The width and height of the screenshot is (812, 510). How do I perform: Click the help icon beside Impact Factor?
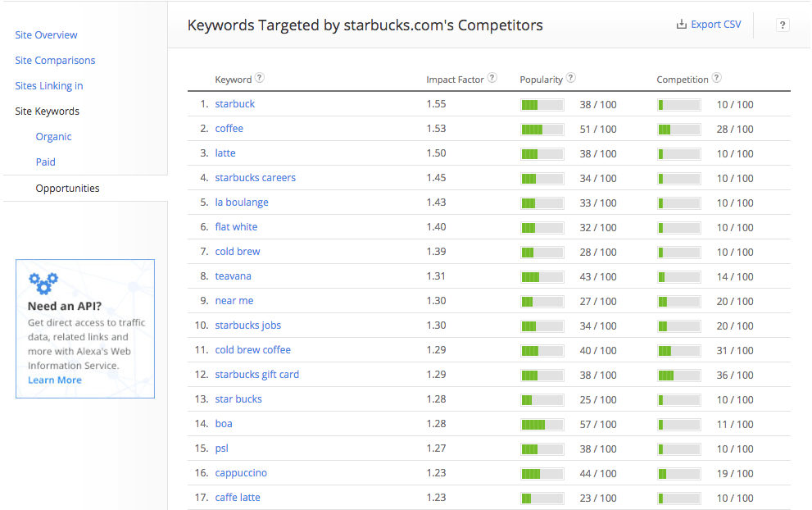[492, 78]
